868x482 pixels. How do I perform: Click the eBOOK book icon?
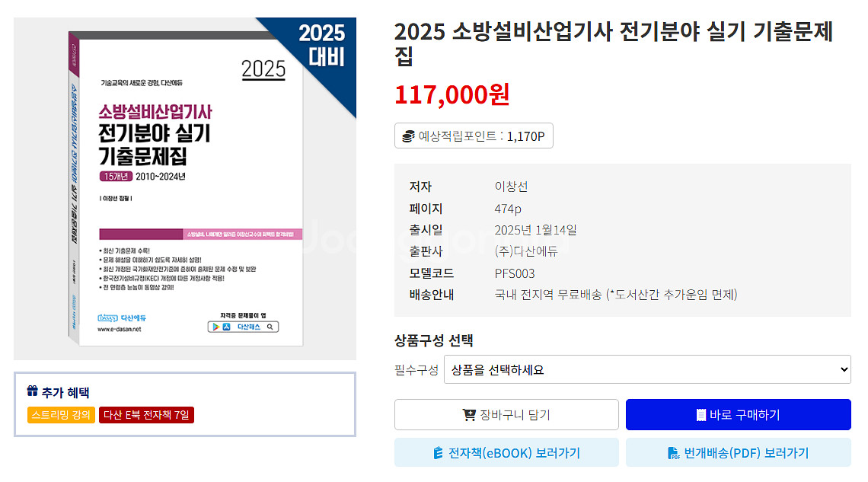438,453
